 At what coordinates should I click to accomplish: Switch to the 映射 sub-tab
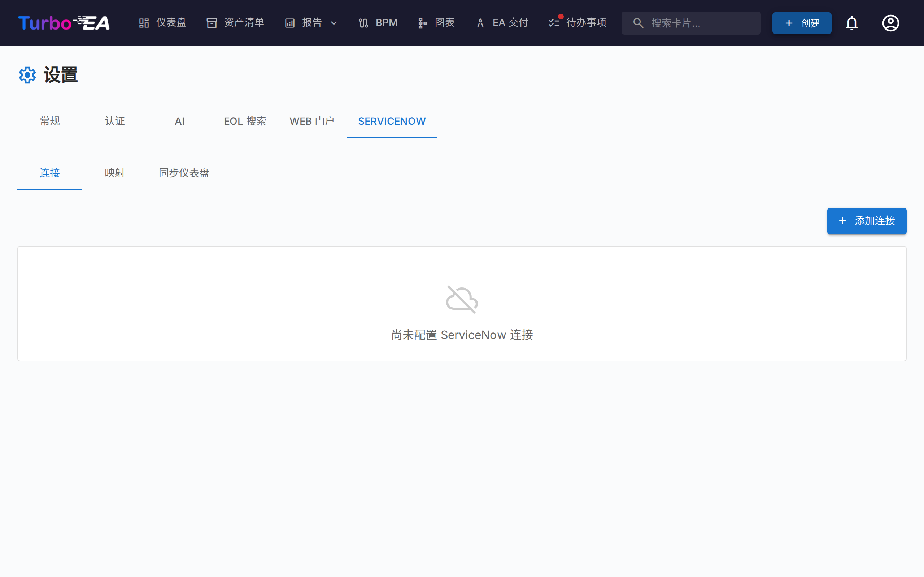[x=114, y=173]
